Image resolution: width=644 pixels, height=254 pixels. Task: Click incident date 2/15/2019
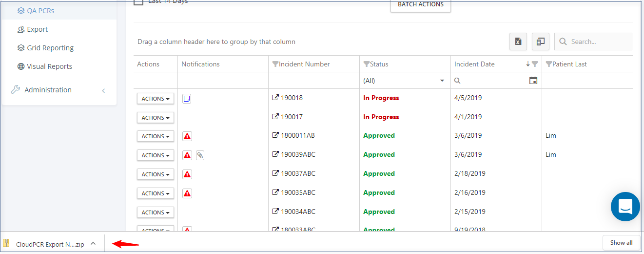(x=470, y=212)
